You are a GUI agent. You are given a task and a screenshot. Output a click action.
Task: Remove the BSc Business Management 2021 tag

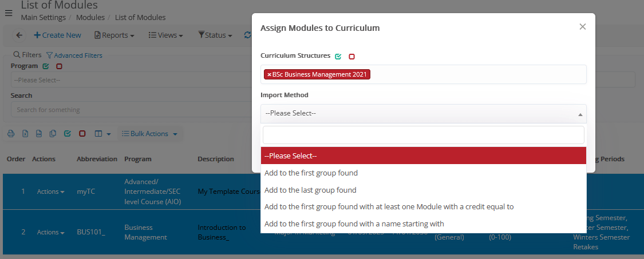pyautogui.click(x=269, y=74)
